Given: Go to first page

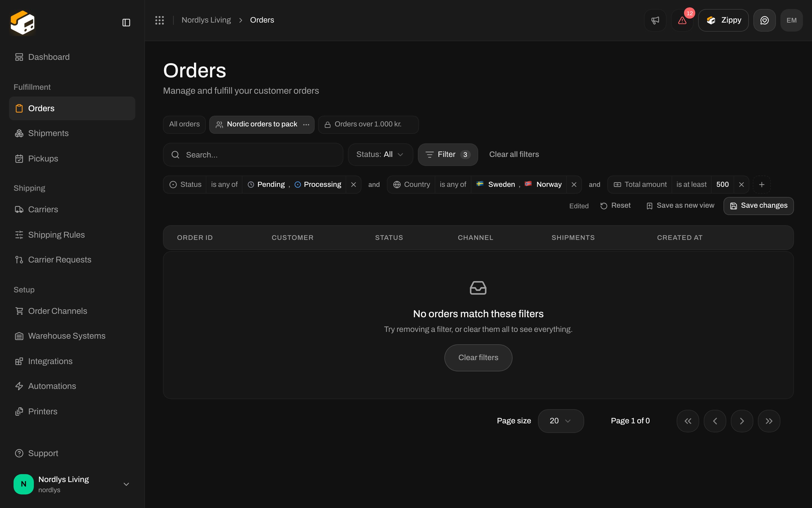Looking at the screenshot, I should coord(687,421).
